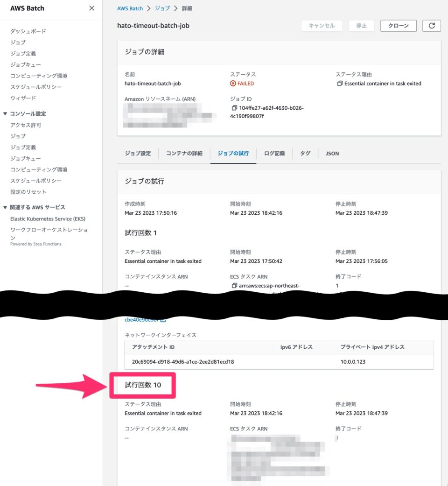448x486 pixels.
Task: Click the クローン button
Action: click(398, 26)
